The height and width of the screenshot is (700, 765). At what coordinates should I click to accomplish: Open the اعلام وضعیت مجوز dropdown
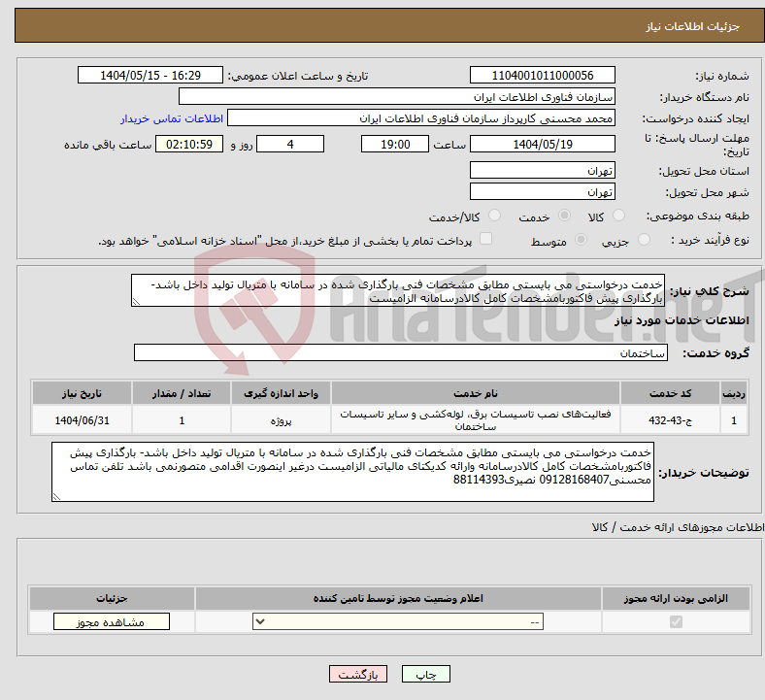(398, 621)
